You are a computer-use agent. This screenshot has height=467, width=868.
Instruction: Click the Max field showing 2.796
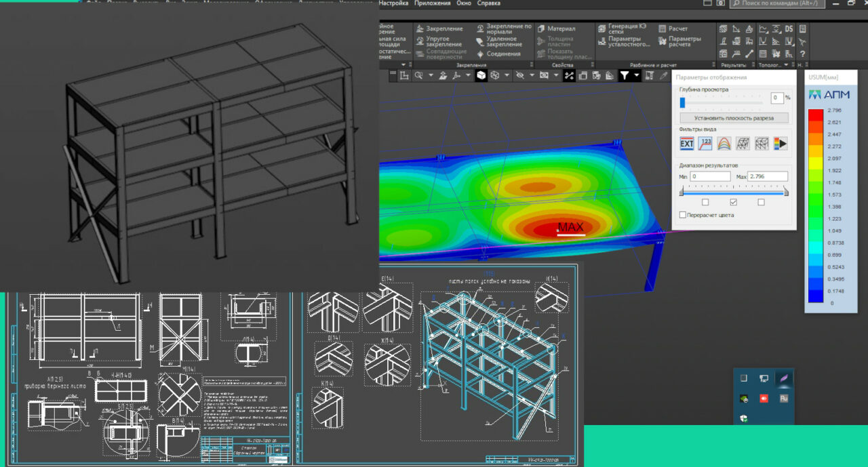768,176
